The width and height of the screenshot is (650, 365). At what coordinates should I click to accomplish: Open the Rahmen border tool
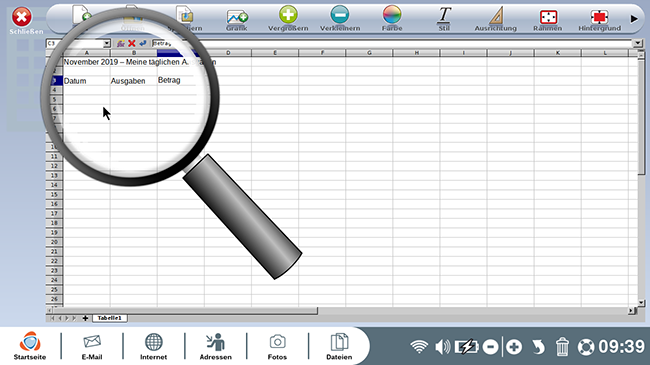(x=548, y=19)
